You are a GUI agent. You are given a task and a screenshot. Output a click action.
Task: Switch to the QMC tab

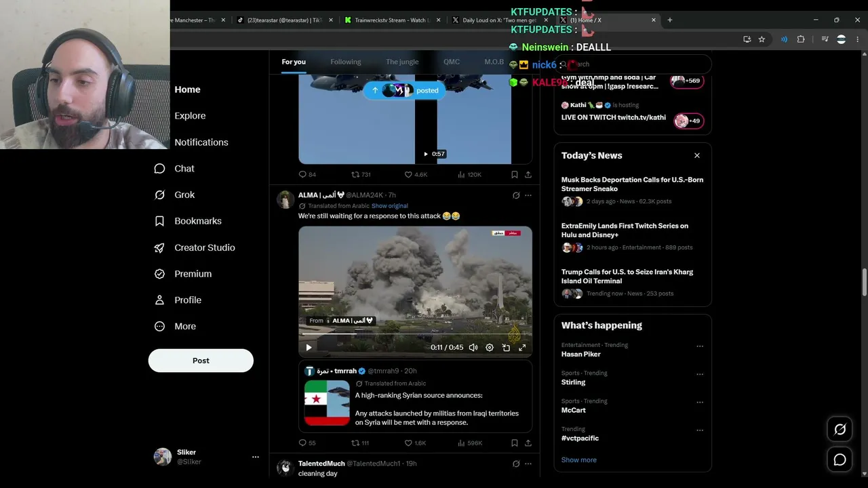(452, 62)
